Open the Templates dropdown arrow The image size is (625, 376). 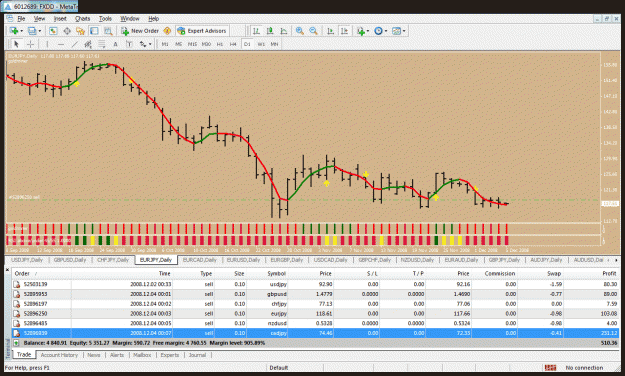tap(404, 31)
